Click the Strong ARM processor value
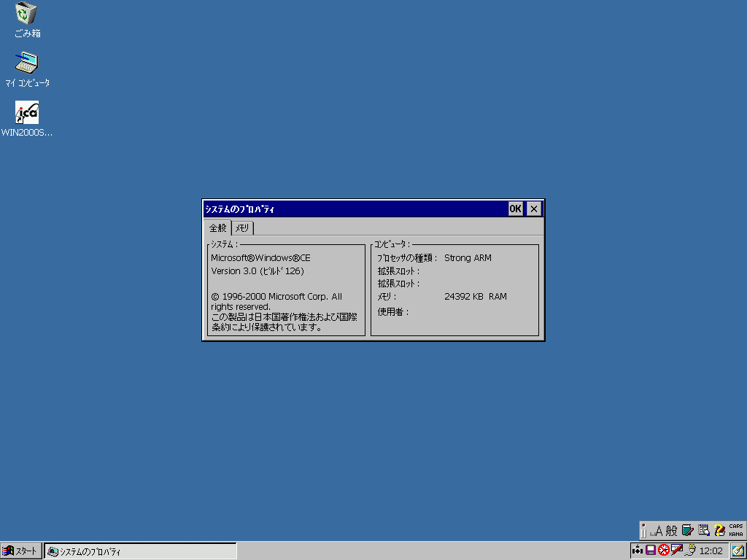The height and width of the screenshot is (560, 747). click(x=468, y=258)
